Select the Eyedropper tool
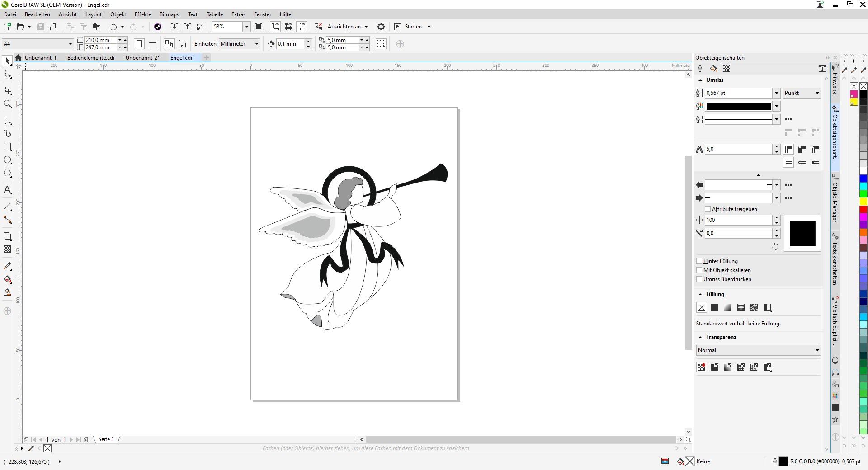 pos(7,266)
